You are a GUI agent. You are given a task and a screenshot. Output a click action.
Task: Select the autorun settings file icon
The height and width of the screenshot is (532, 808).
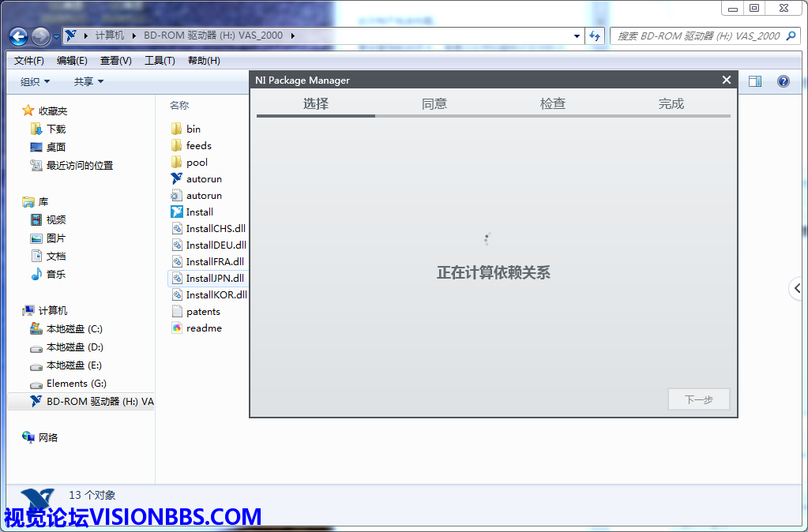tap(176, 195)
